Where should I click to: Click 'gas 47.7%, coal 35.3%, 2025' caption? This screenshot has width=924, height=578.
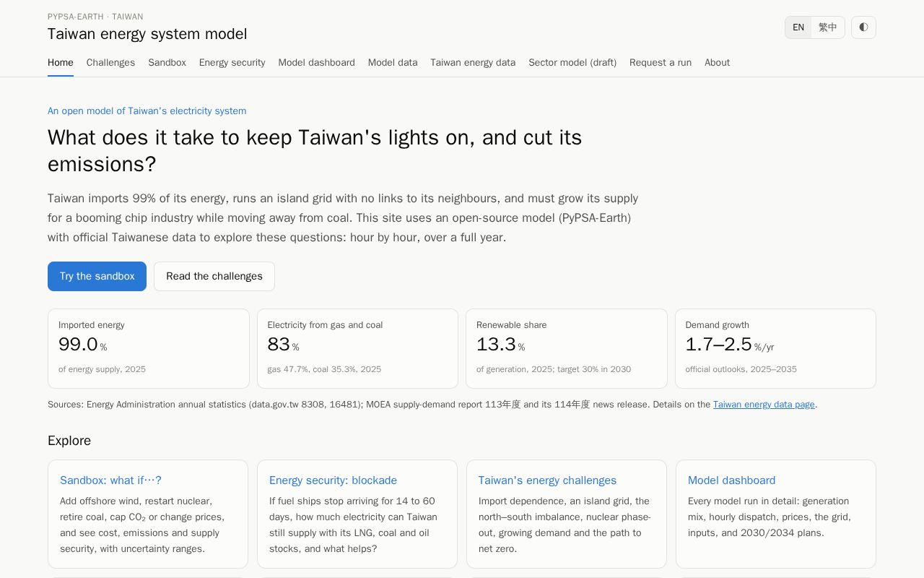[x=324, y=369]
